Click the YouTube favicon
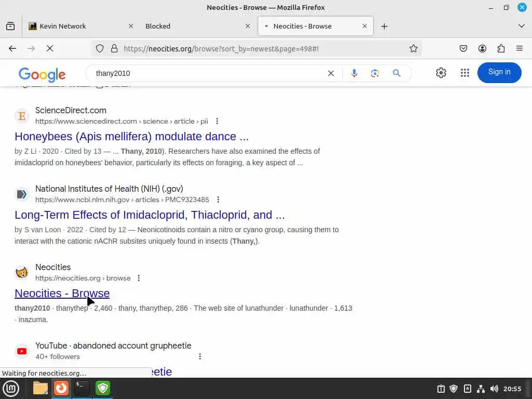 (22, 351)
